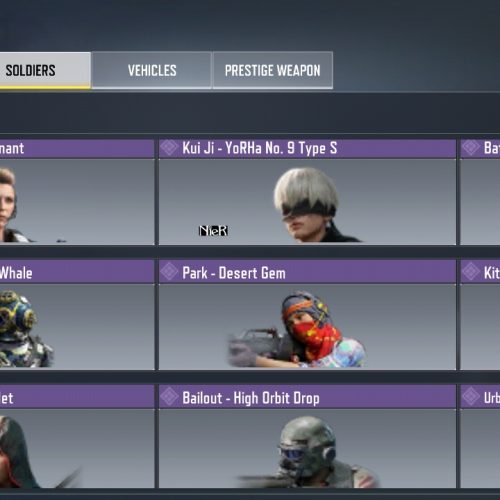Click the rarity diamond icon beside Kui Ji
The image size is (500, 500).
coord(169,148)
